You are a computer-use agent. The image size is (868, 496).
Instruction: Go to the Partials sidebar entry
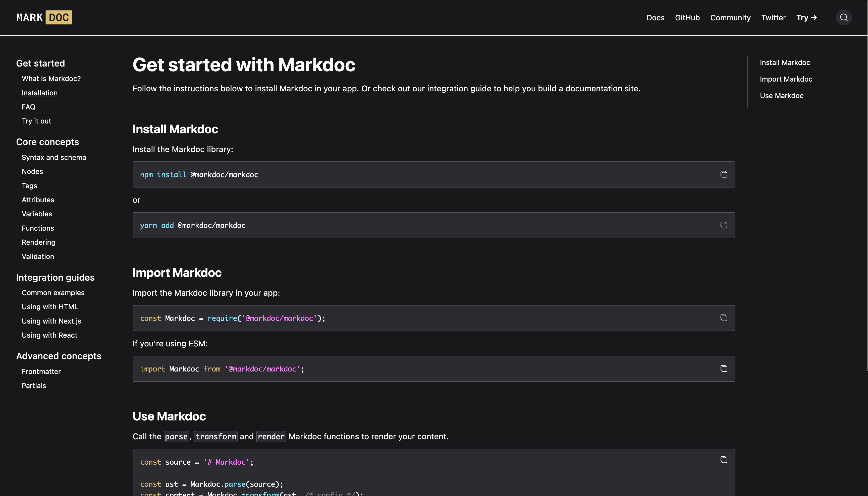[x=34, y=386]
